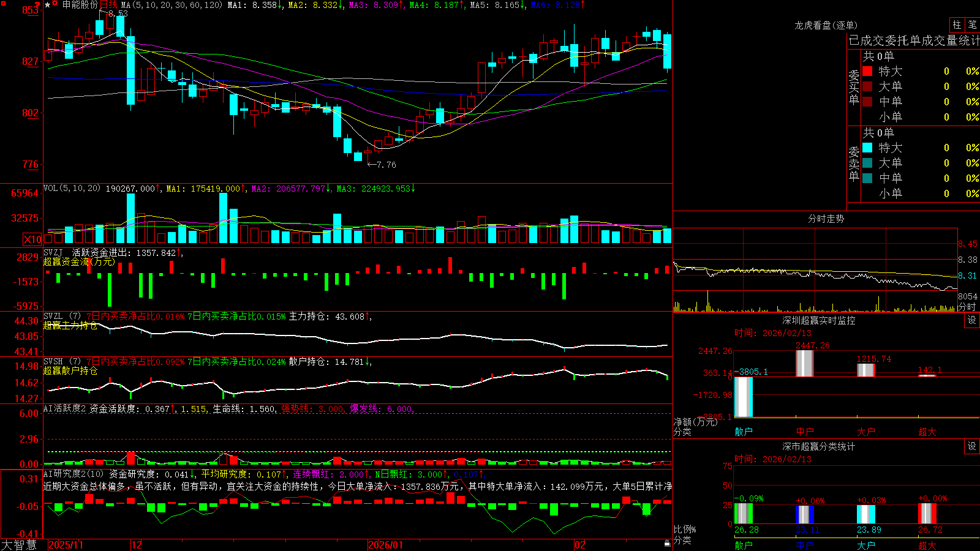Click the white star favorite icon
Viewport: 980px width, 551px height.
(47, 5)
